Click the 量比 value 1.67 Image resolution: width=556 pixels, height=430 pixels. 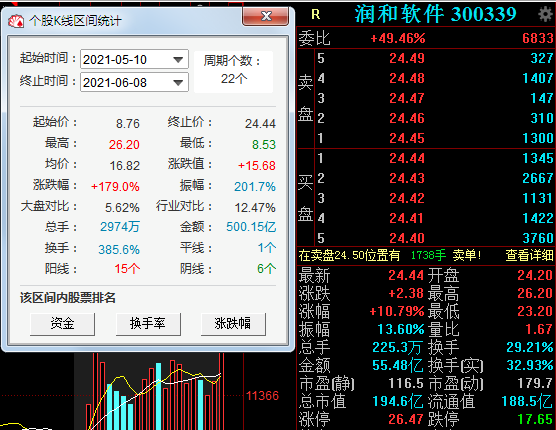pos(539,329)
